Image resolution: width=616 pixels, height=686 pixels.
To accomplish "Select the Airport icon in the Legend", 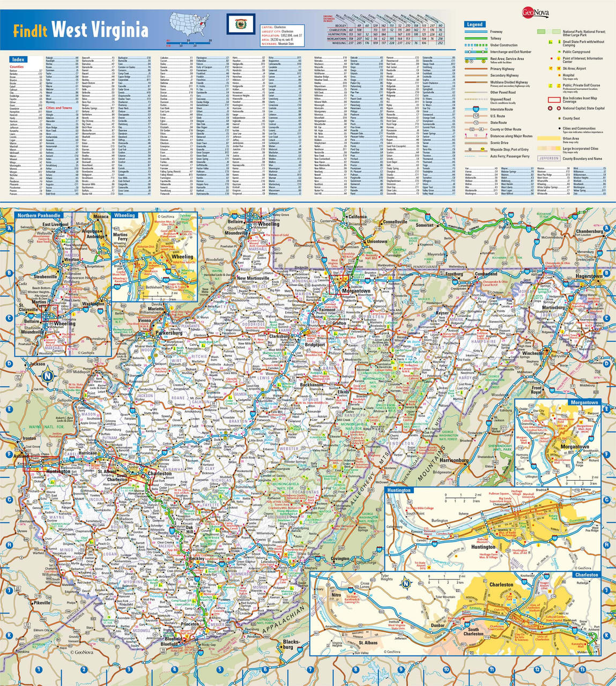I will coord(559,69).
